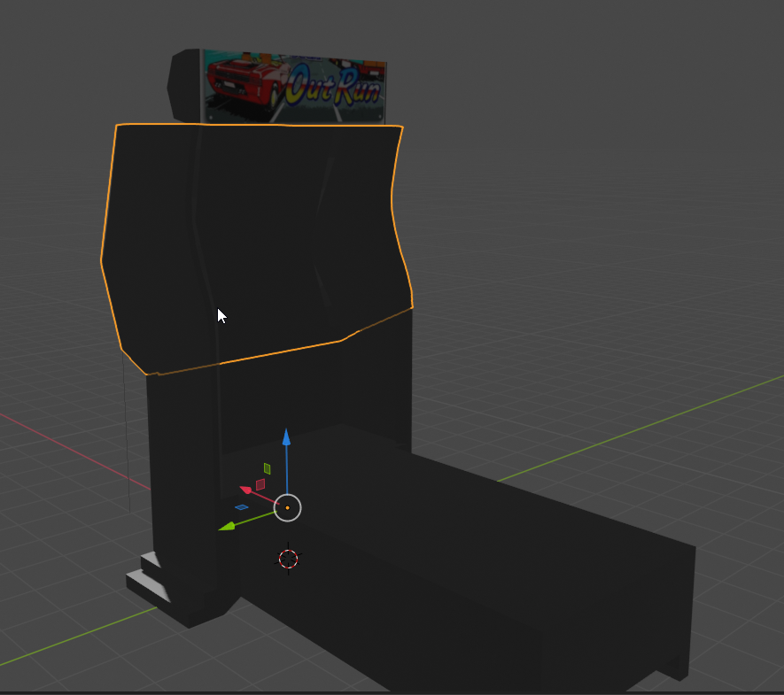Click the green square plane handle of gizmo

click(x=267, y=468)
